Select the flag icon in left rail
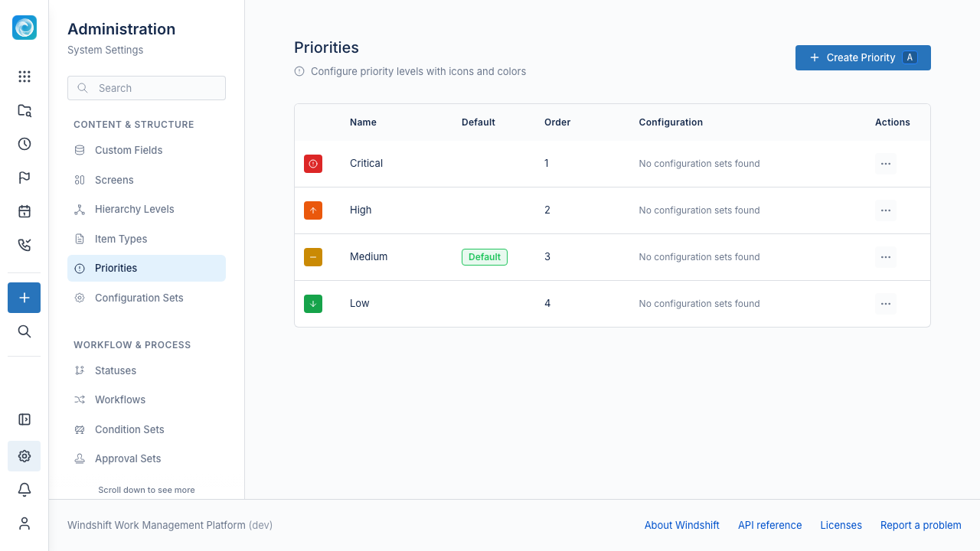The image size is (980, 551). [x=24, y=178]
